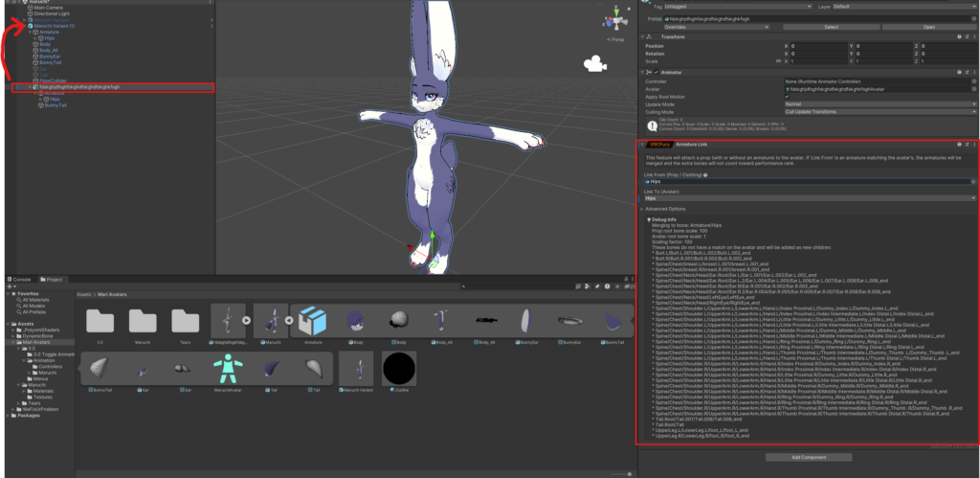Toggle the Apply Root Motion checkbox

pos(787,97)
